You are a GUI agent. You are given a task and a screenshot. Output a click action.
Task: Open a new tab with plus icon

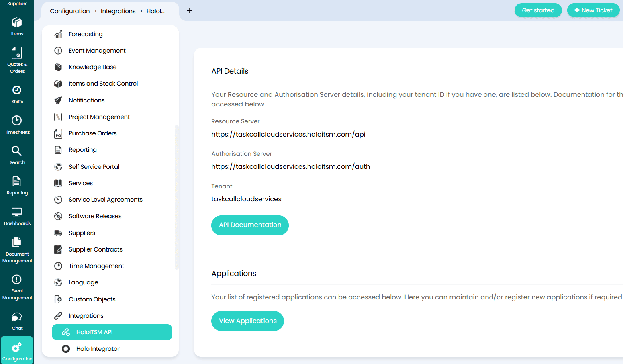click(x=190, y=11)
